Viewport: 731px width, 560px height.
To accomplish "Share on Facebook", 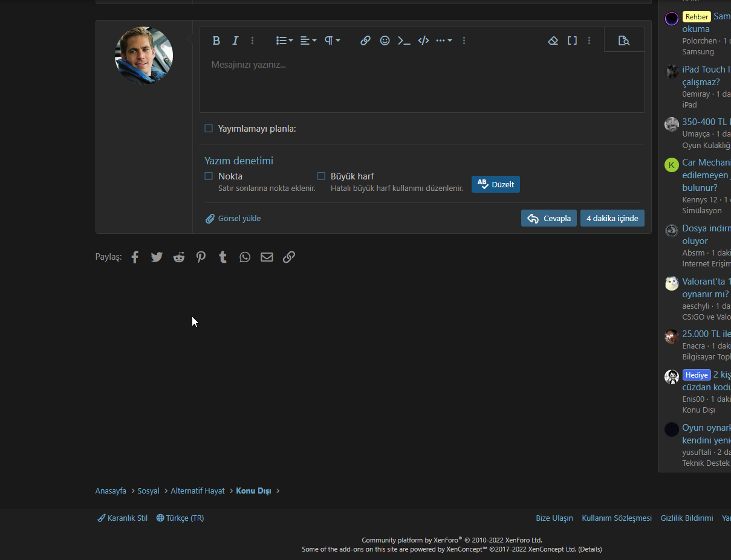I will coord(135,257).
